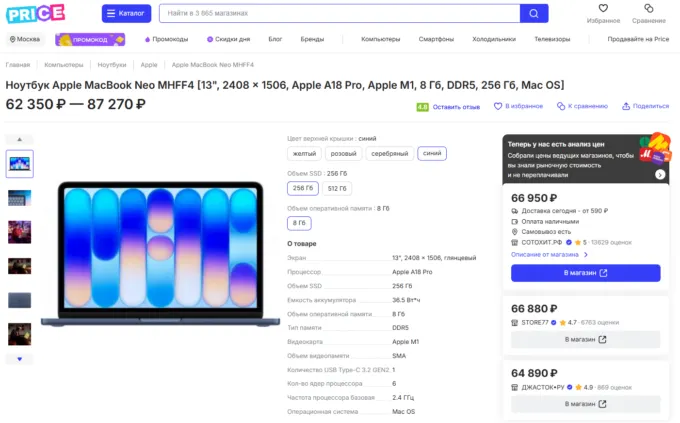Screen dimensions: 680x423
Task: Click Поделиться share link
Action: 645,106
